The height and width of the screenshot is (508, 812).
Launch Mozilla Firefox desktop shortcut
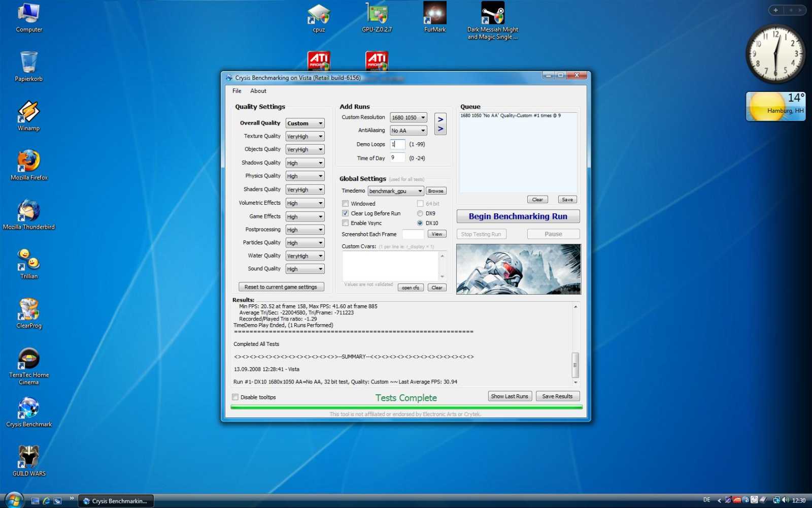pos(29,165)
